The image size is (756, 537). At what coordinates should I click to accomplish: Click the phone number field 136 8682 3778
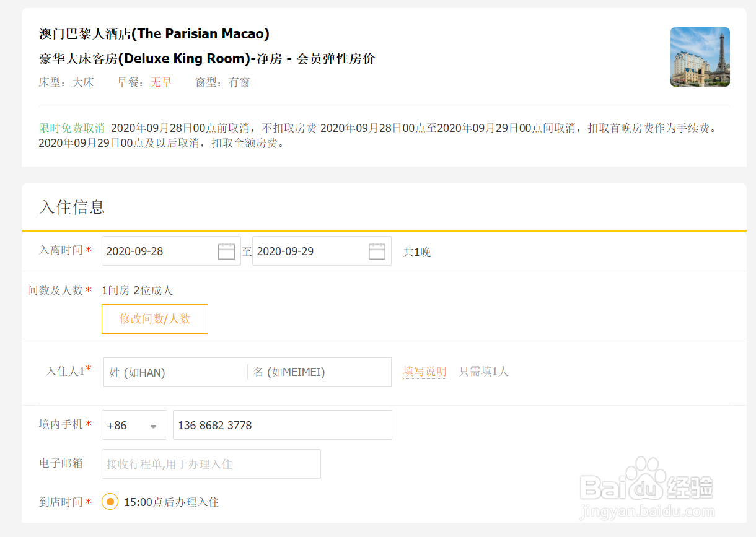click(283, 425)
